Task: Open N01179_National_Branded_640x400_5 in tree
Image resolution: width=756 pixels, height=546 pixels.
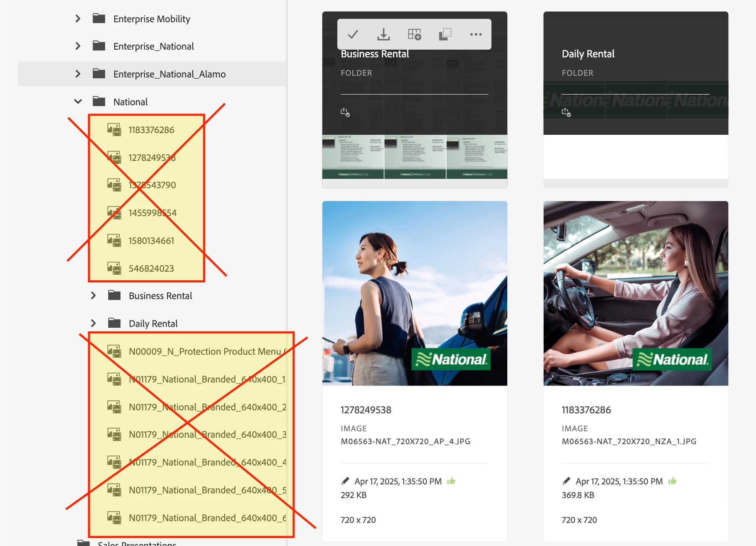Action: tap(208, 490)
